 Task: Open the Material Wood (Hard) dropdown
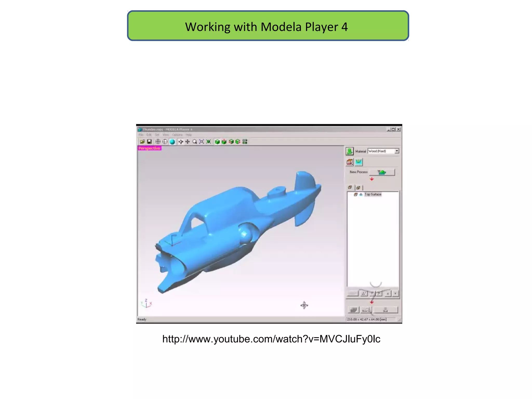pyautogui.click(x=383, y=151)
